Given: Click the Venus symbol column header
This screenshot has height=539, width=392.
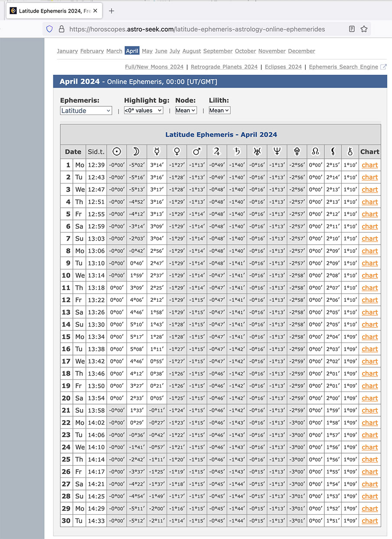Looking at the screenshot, I should point(177,152).
